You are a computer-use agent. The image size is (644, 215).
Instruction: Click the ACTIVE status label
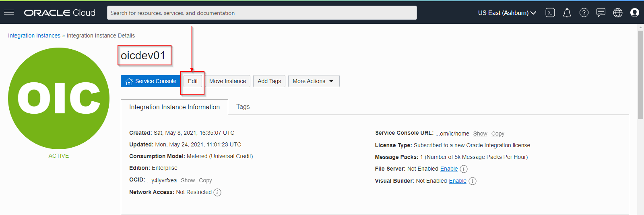point(59,156)
